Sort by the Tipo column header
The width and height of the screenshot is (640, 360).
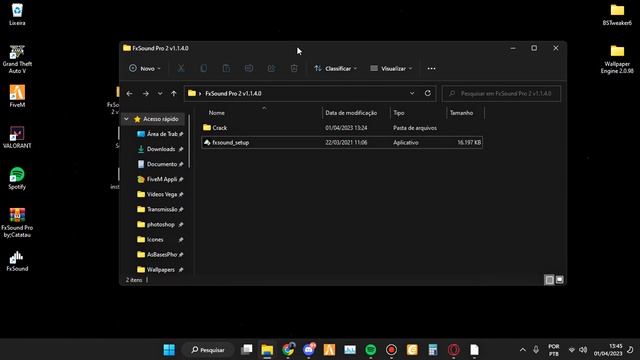[399, 113]
